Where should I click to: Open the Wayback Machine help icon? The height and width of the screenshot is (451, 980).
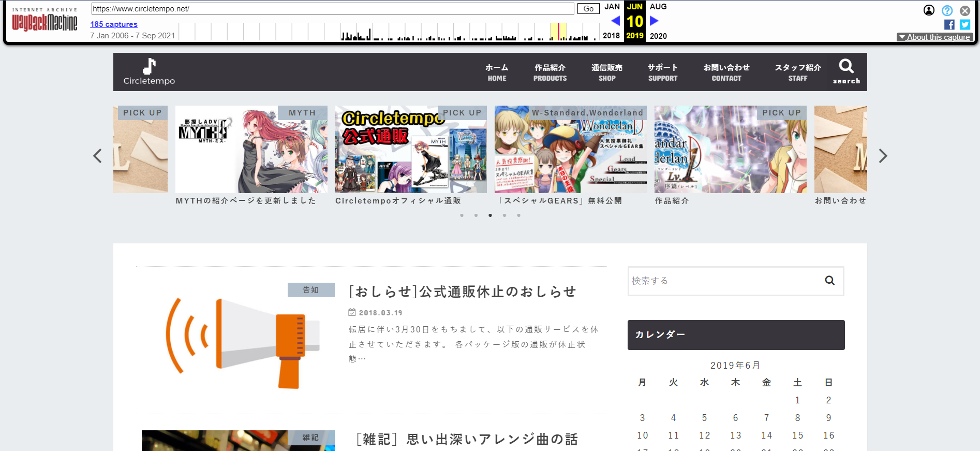[x=947, y=10]
